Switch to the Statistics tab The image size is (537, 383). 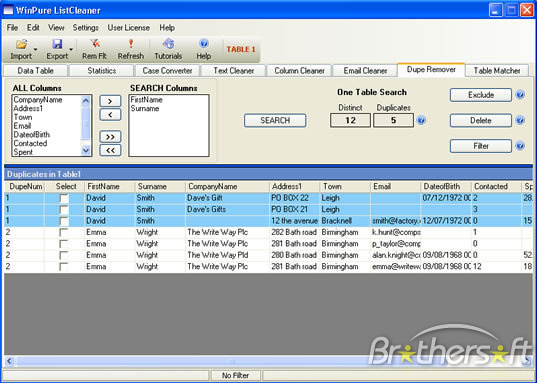point(101,71)
